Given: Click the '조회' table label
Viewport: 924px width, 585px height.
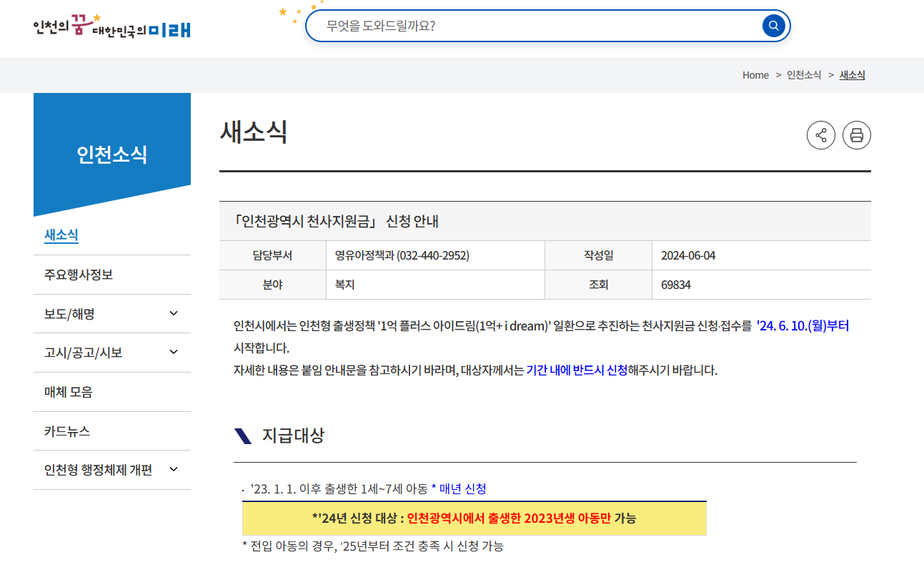Looking at the screenshot, I should tap(599, 285).
